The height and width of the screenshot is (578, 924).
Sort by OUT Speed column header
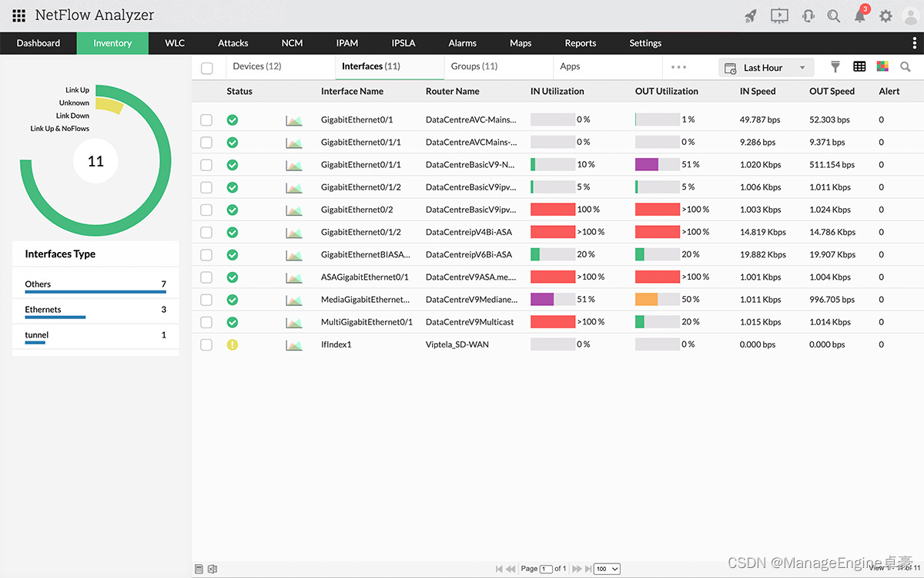tap(832, 91)
